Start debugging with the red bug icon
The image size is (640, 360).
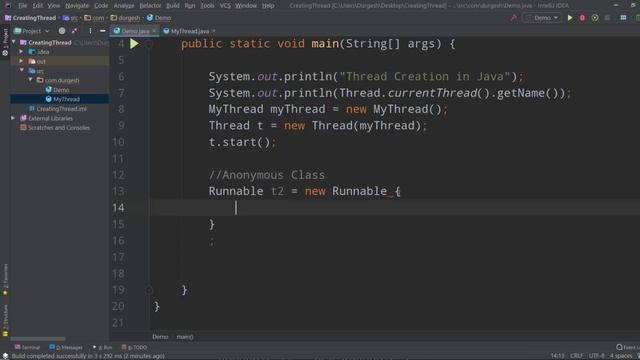coord(582,18)
